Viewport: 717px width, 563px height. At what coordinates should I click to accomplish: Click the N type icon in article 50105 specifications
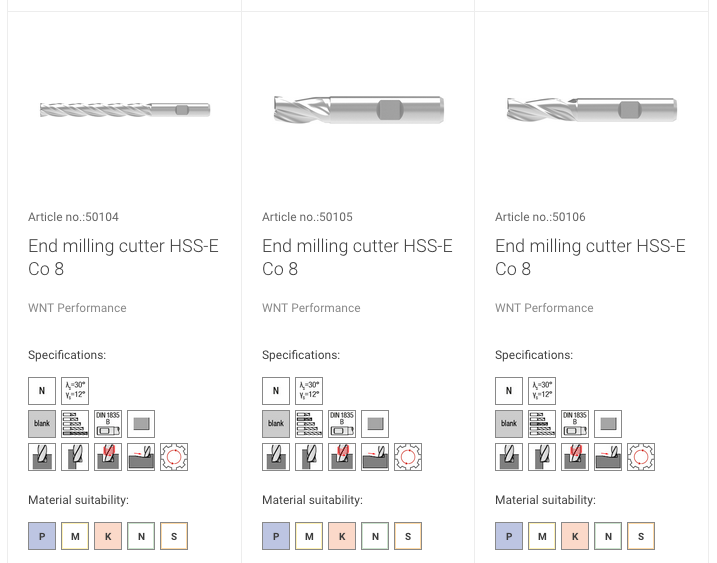point(276,391)
